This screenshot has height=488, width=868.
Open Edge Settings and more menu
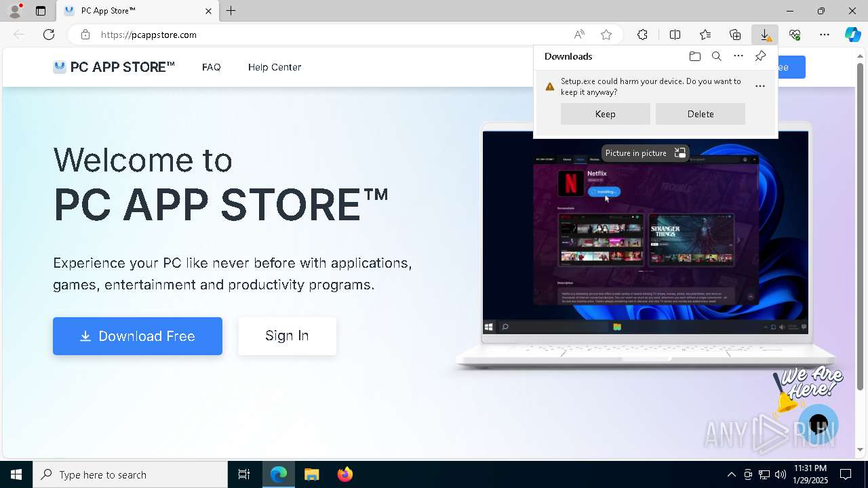[825, 35]
